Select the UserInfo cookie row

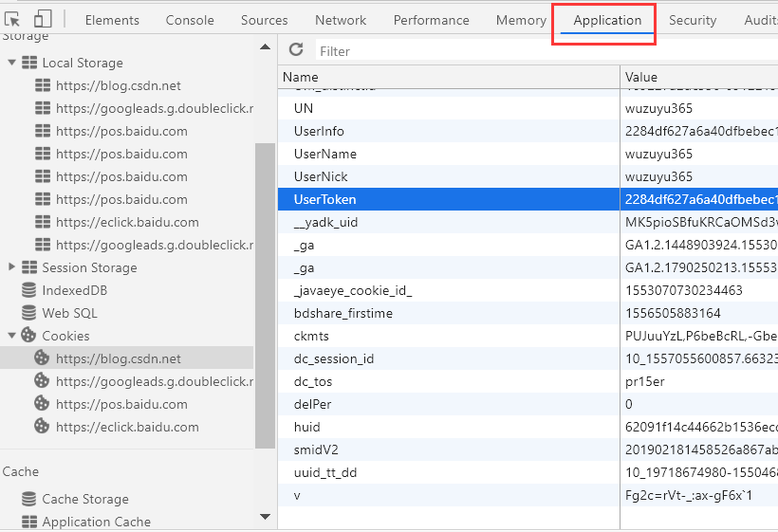pyautogui.click(x=528, y=131)
